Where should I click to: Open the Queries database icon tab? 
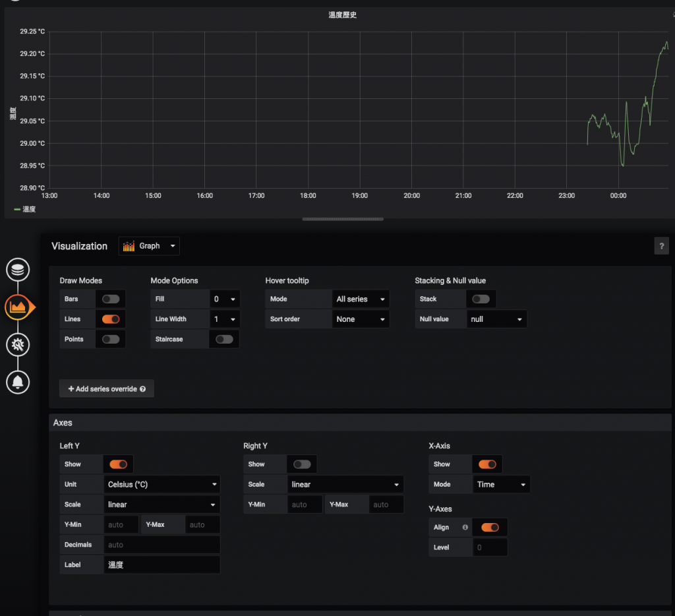[x=18, y=270]
